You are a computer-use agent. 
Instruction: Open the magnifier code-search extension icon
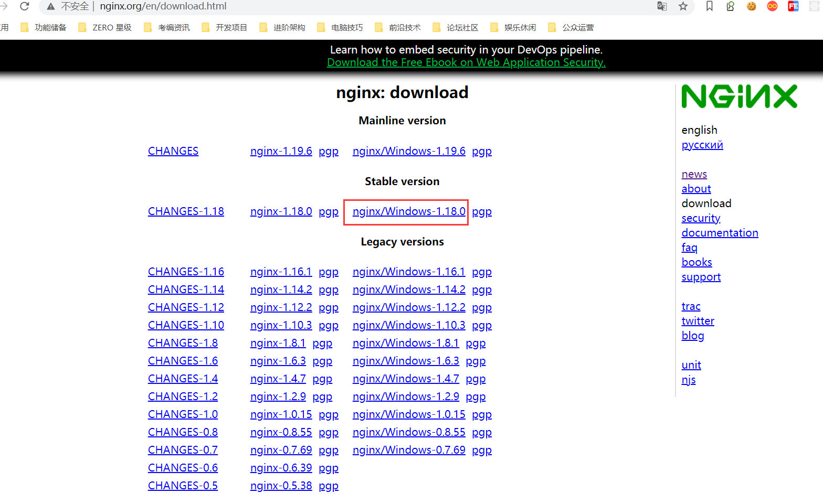pyautogui.click(x=730, y=6)
